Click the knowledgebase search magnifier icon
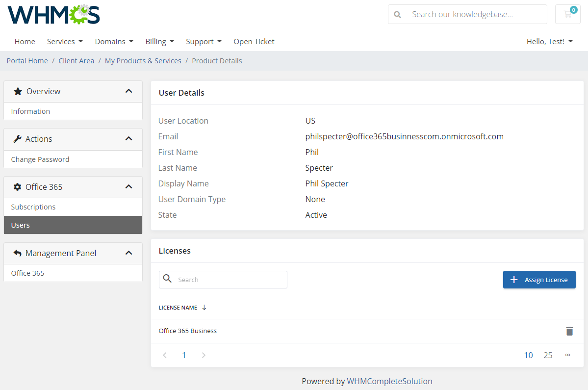 398,15
